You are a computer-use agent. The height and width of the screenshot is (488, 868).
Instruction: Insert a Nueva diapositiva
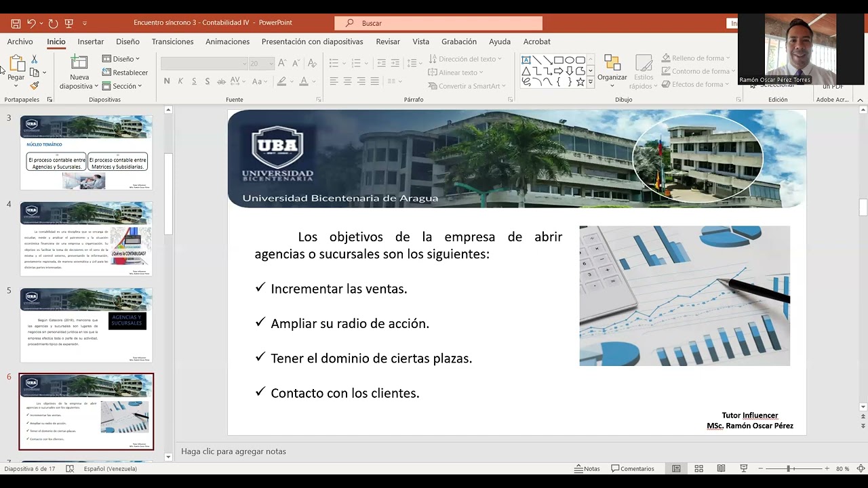79,73
